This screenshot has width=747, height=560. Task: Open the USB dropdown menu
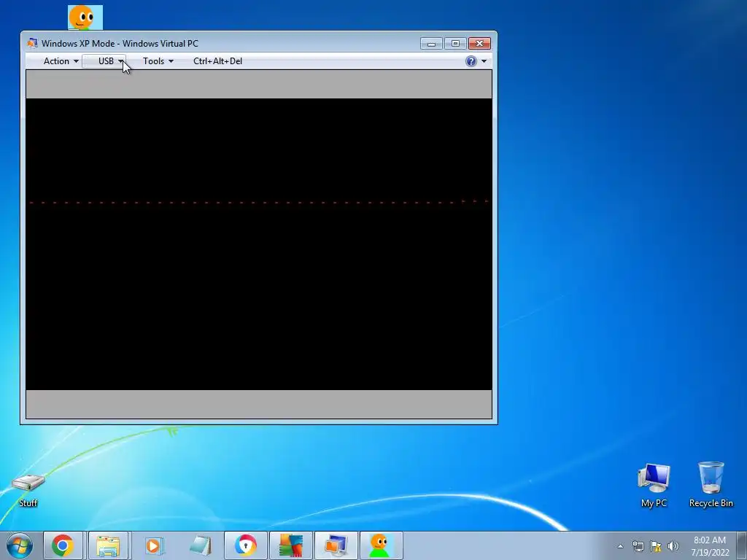tap(104, 61)
